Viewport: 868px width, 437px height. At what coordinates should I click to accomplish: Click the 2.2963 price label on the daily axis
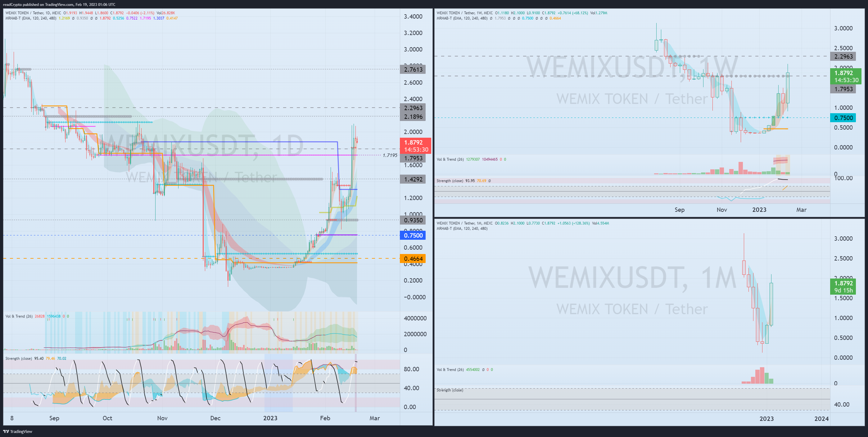click(x=413, y=108)
